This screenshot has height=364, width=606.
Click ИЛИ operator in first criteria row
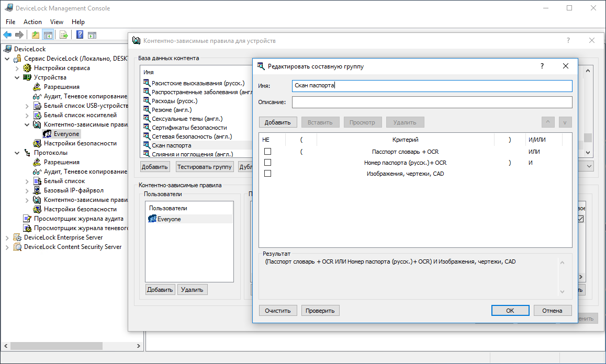pos(534,152)
